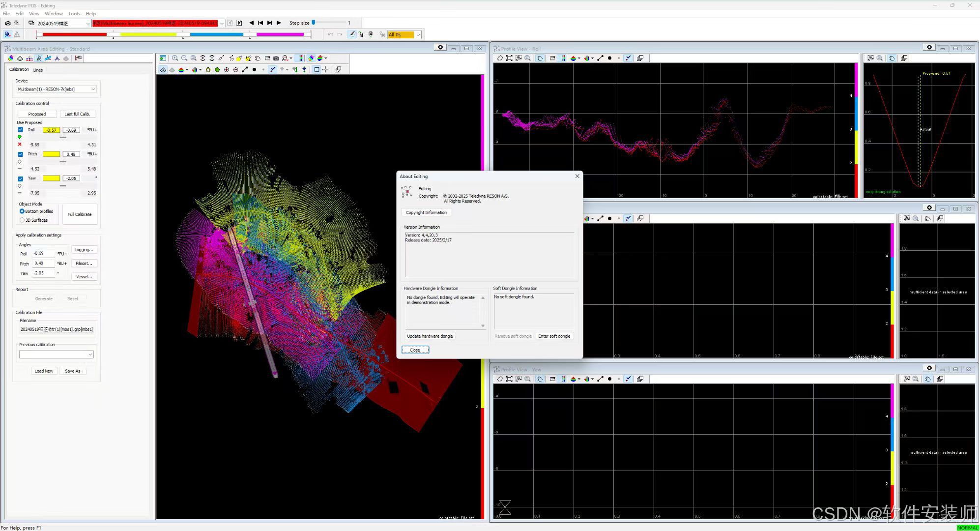Click the undo arrow icon

click(330, 34)
